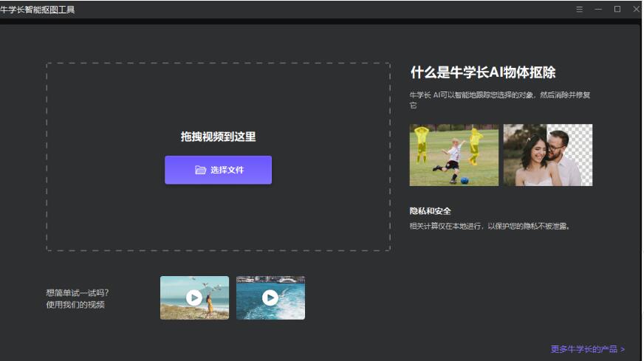Click the 相关计算仅在本地进行 privacy description
The width and height of the screenshot is (644, 361).
(x=490, y=227)
